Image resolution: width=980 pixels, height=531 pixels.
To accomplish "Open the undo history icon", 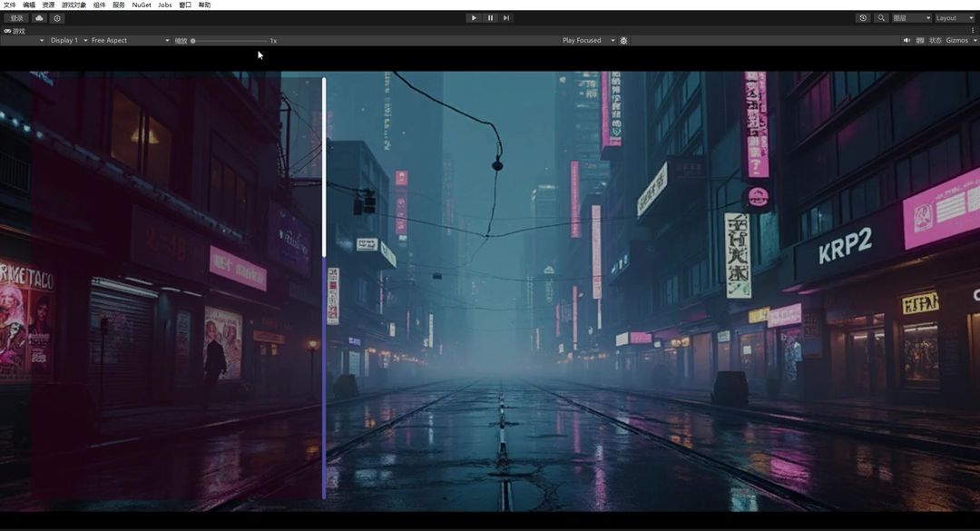I will pyautogui.click(x=863, y=18).
